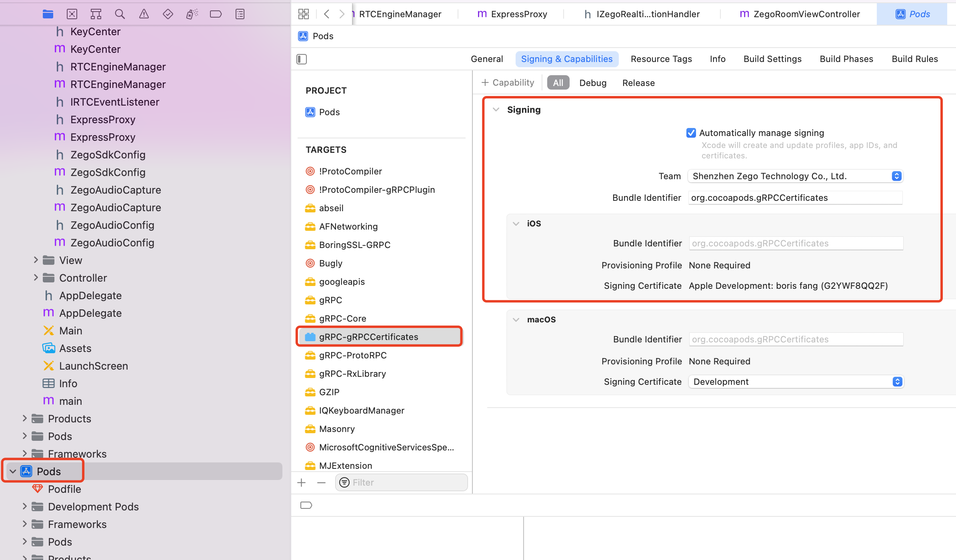Click the breakpoint tag icon in debug bar
956x560 pixels.
pyautogui.click(x=306, y=505)
